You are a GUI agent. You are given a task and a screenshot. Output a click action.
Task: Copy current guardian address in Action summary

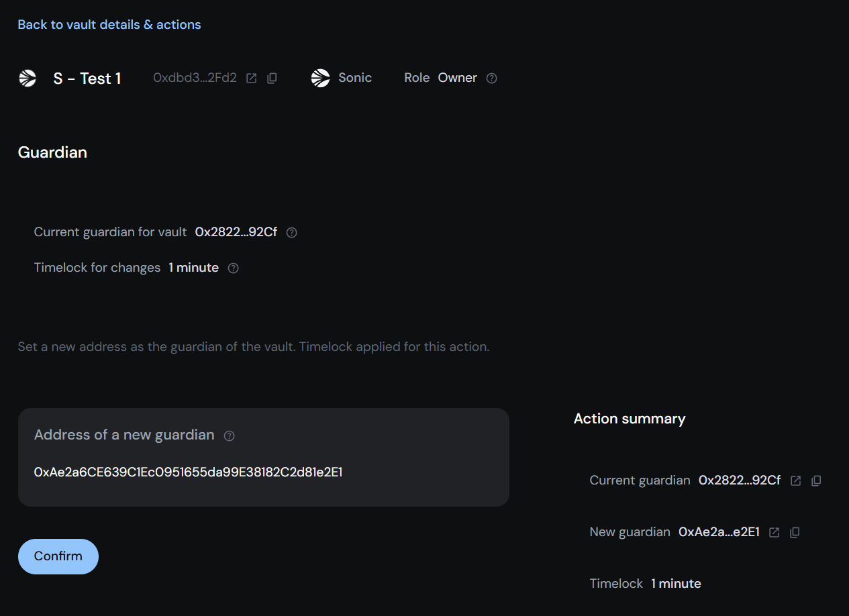[x=816, y=481]
